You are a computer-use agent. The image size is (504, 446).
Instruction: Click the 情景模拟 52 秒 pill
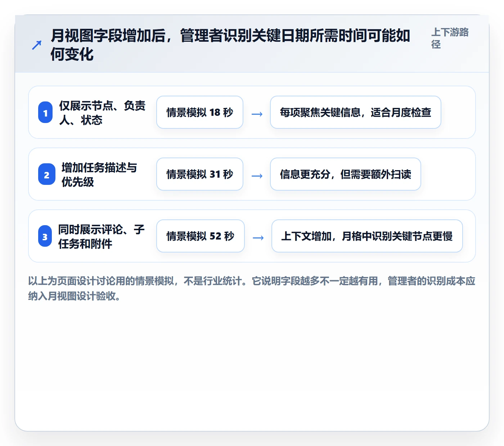[201, 236]
